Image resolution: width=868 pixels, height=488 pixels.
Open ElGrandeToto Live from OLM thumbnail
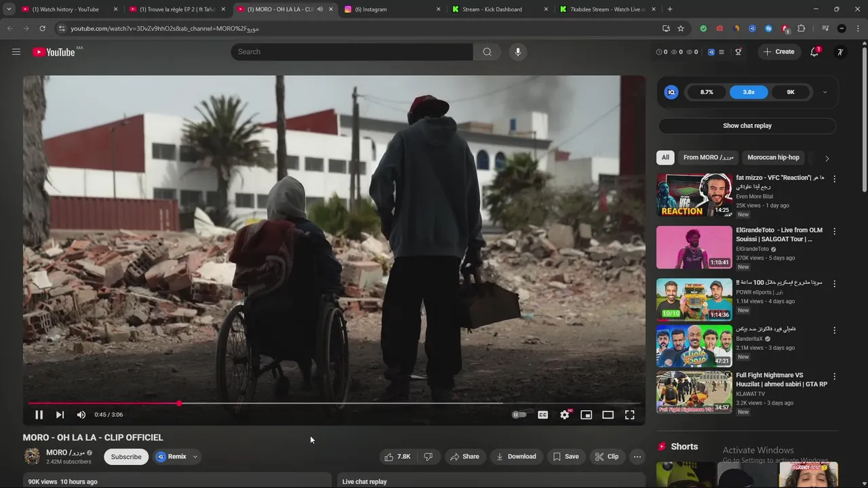click(694, 247)
